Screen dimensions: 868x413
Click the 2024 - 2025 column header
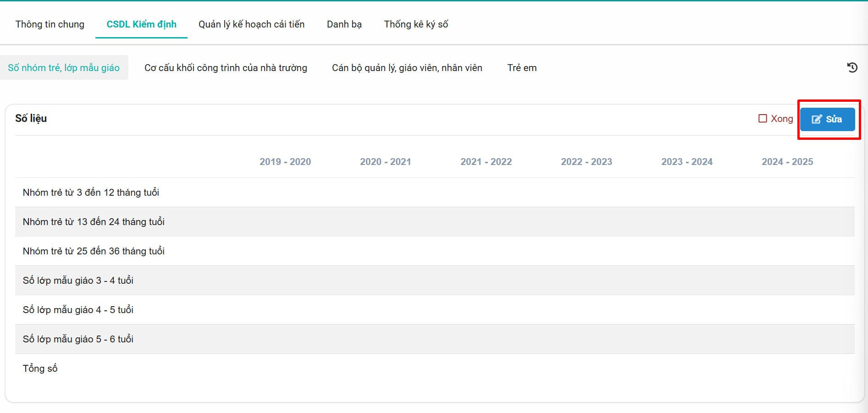(x=787, y=162)
